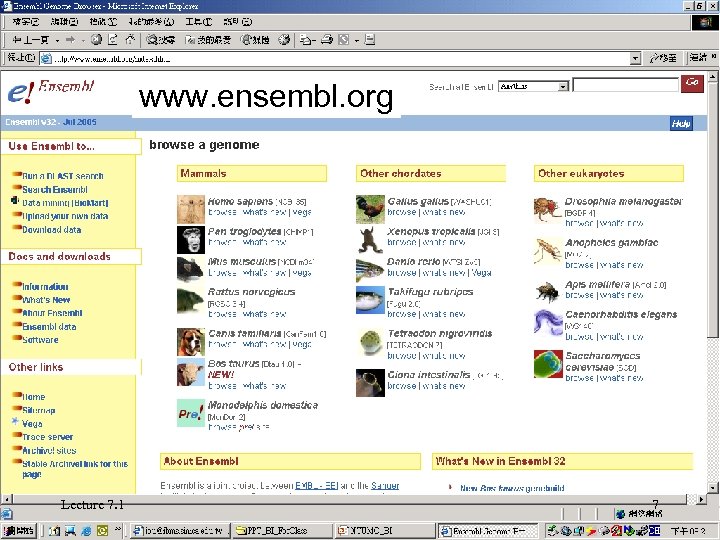Click the Mus musculus mouse image
The image size is (720, 540).
[191, 269]
